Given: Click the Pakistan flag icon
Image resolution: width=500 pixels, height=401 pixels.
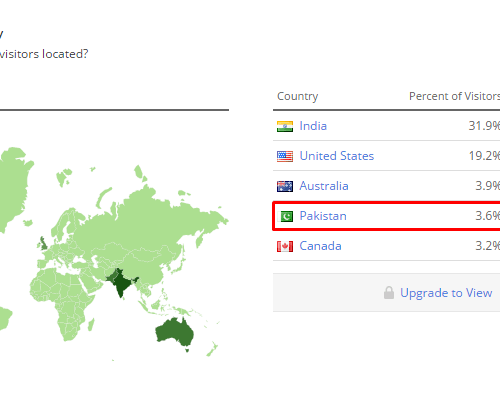Looking at the screenshot, I should tap(286, 216).
